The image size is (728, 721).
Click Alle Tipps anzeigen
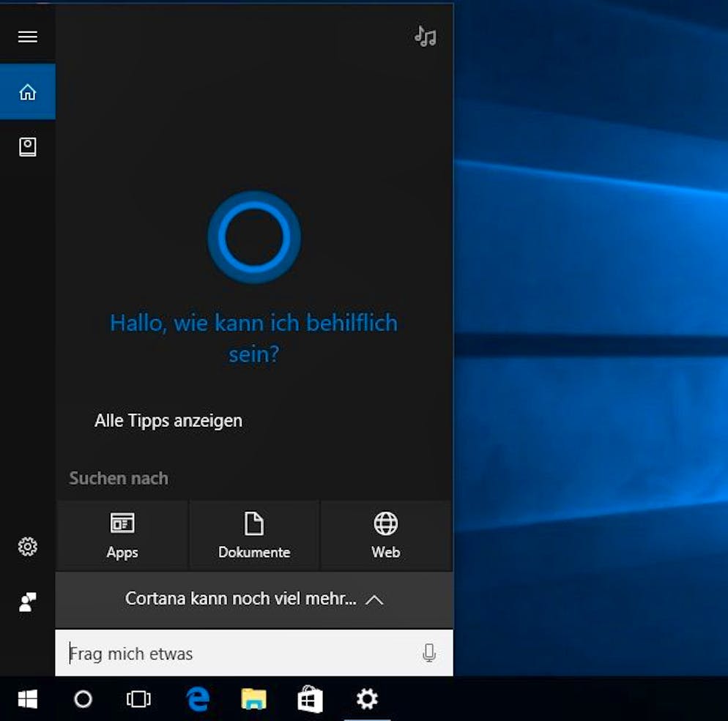168,421
